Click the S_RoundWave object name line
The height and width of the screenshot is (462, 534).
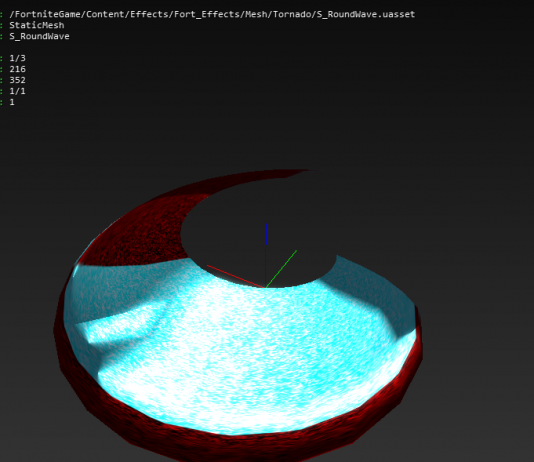coord(39,36)
